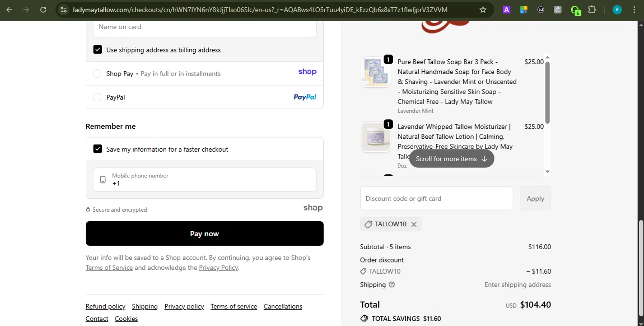Click the Scroll for more items pill
The image size is (644, 326).
(452, 158)
